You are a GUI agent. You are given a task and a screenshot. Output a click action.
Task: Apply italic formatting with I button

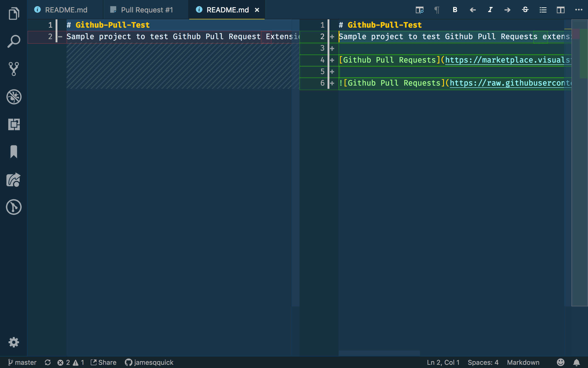[x=490, y=10]
